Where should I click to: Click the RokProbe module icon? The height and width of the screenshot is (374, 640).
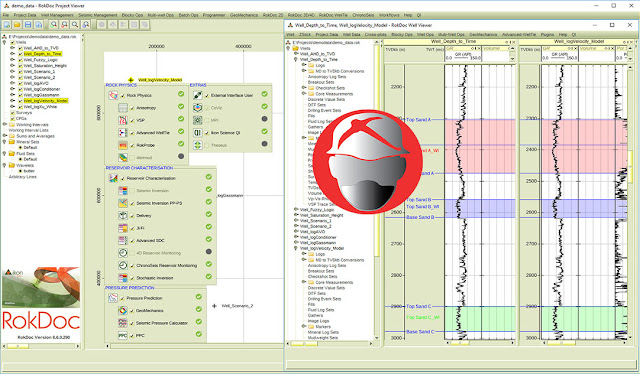pos(123,145)
